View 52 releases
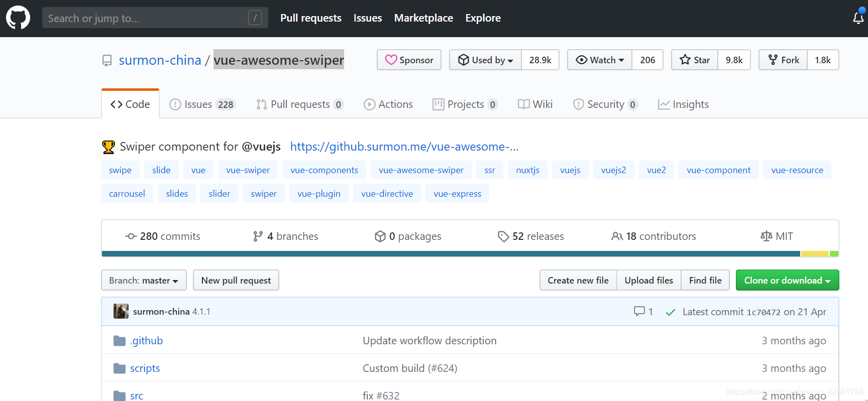Screen dimensions: 868x401 [x=531, y=236]
